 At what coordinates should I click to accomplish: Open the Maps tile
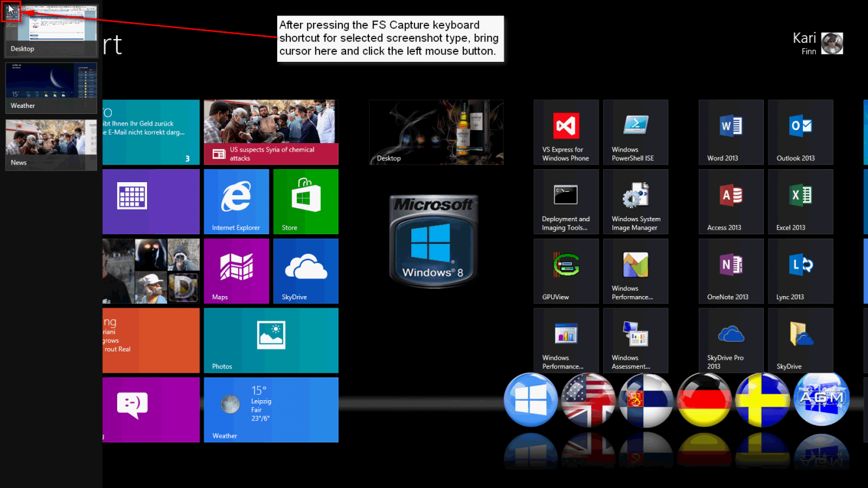(236, 271)
